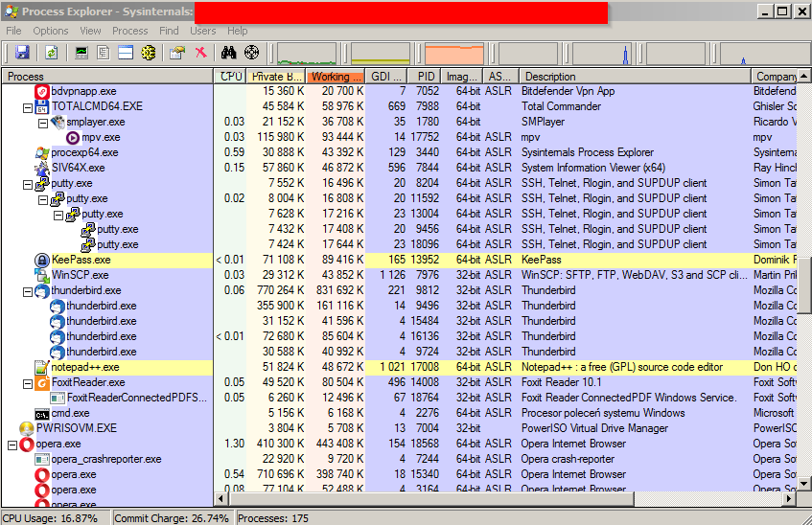The height and width of the screenshot is (525, 812).
Task: Click the mpv.exe process icon
Action: [x=73, y=138]
